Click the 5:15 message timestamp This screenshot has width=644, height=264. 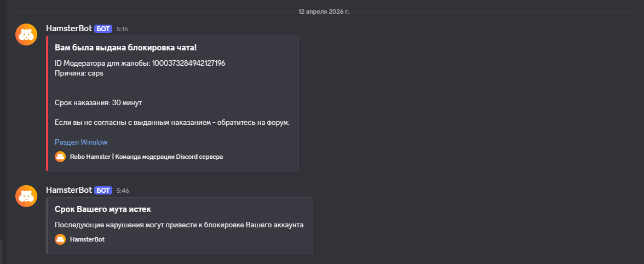tap(122, 29)
